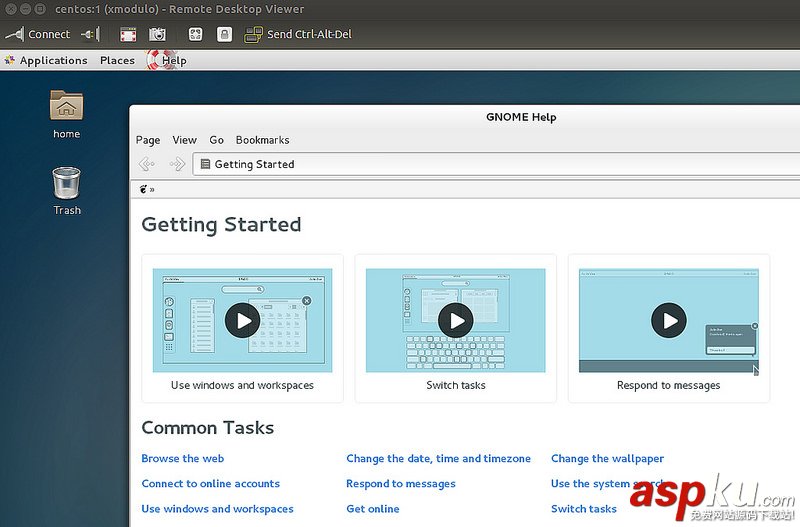Take a screenshot using the camera icon
The height and width of the screenshot is (527, 800).
tap(157, 34)
